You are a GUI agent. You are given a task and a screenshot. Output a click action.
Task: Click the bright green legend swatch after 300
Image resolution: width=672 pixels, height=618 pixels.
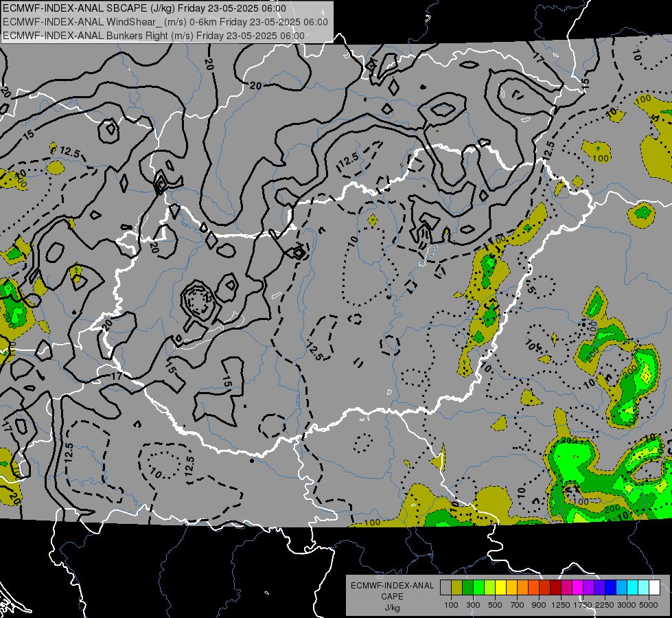coord(478,588)
